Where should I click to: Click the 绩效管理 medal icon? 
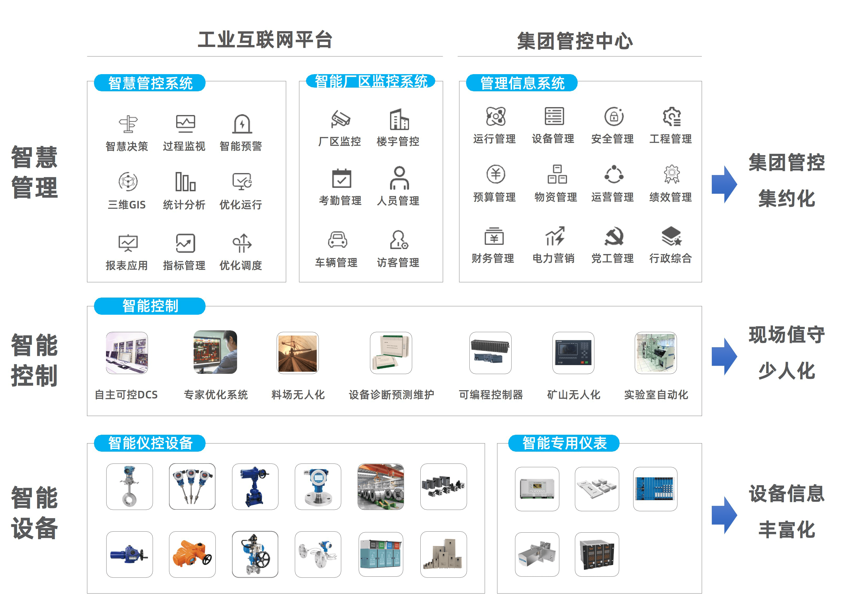(671, 174)
